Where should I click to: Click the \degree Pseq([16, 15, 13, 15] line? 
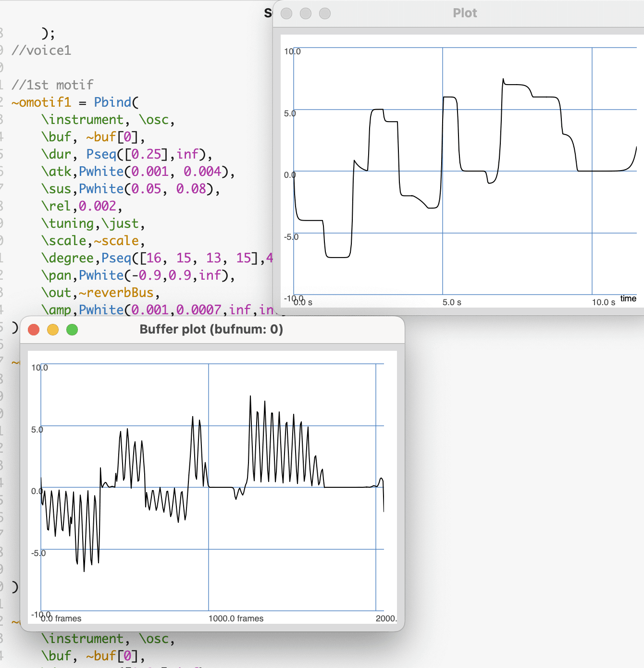point(157,258)
